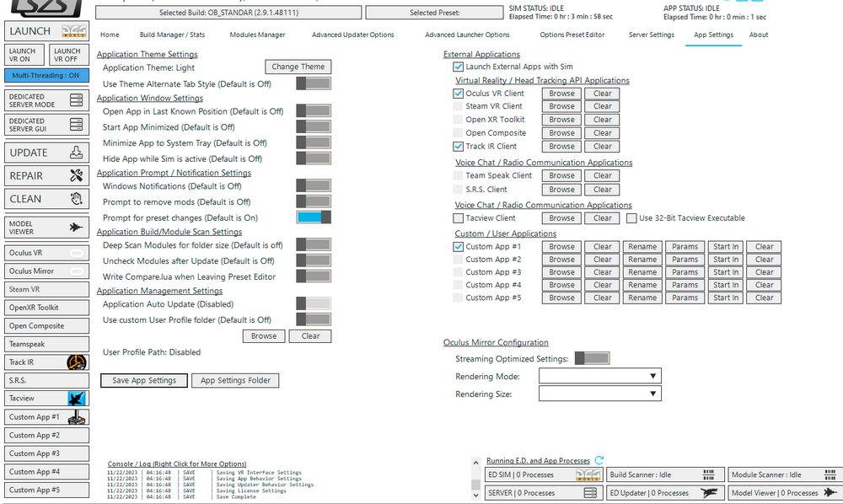The image size is (843, 504).
Task: Click the download icon on UPDATE button
Action: coord(77,153)
